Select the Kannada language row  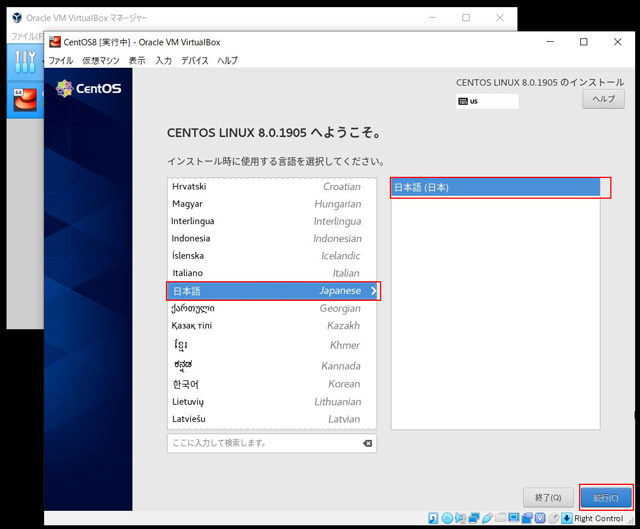272,365
